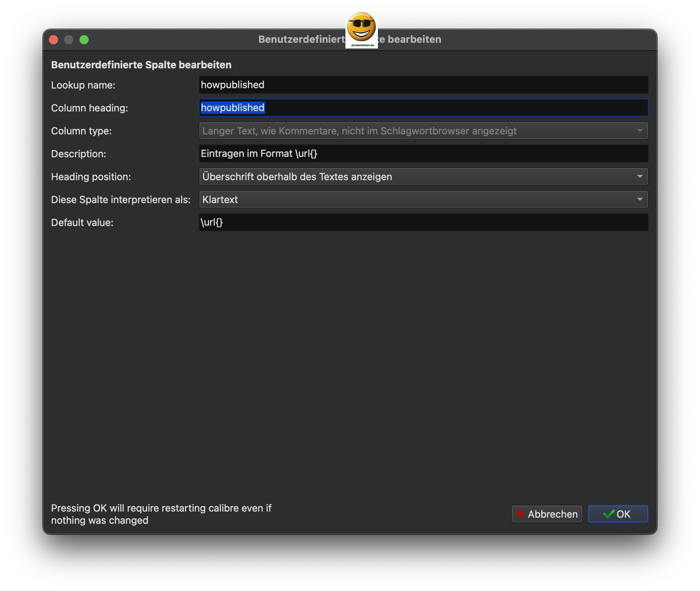Click the Lookup name input field
The width and height of the screenshot is (700, 591).
click(x=423, y=85)
